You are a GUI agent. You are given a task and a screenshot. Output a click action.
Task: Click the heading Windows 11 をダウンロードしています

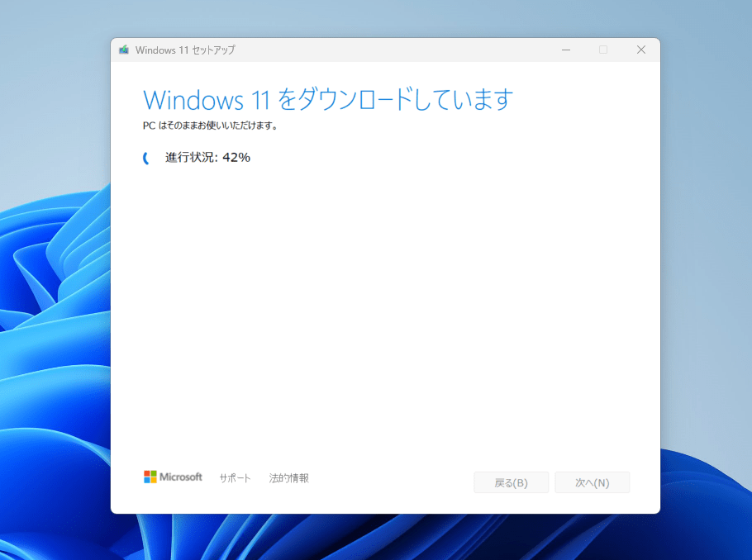click(x=328, y=99)
